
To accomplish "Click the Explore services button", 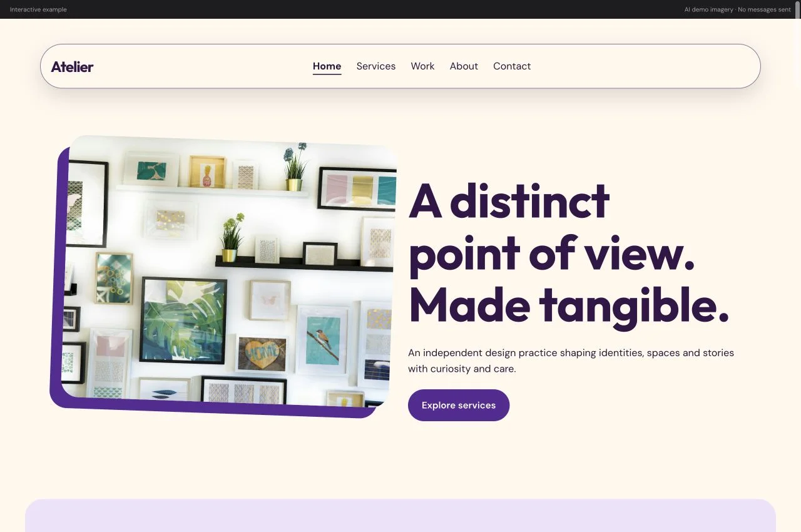I will 459,406.
